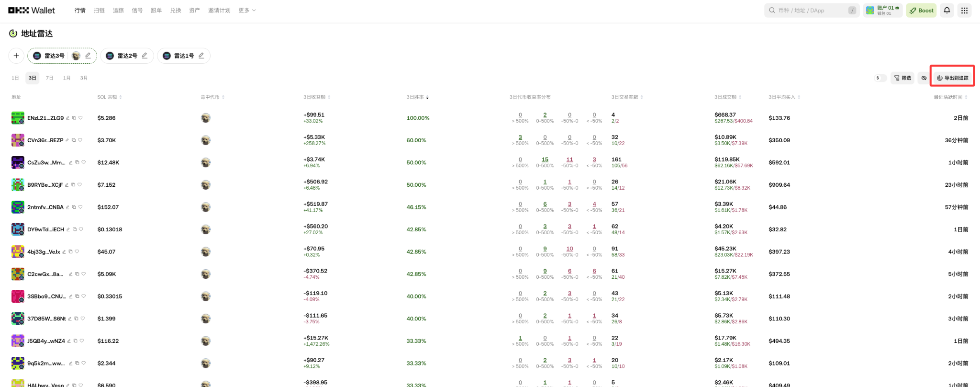
Task: Copy address 9q5k2m...ww
Action: pyautogui.click(x=77, y=364)
